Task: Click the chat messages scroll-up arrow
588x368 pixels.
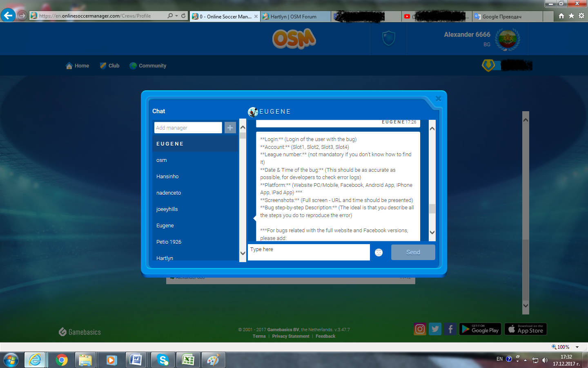Action: click(432, 128)
